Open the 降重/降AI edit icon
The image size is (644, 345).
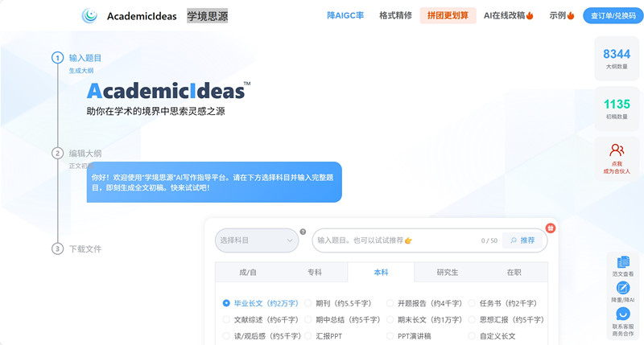[x=623, y=288]
